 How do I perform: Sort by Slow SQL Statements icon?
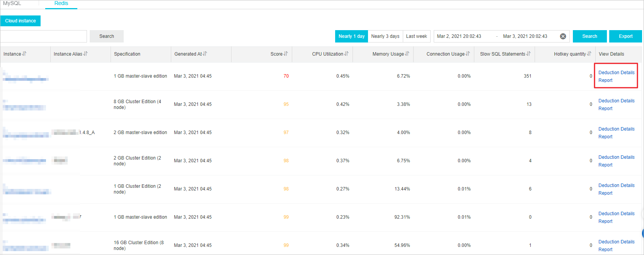[x=528, y=54]
